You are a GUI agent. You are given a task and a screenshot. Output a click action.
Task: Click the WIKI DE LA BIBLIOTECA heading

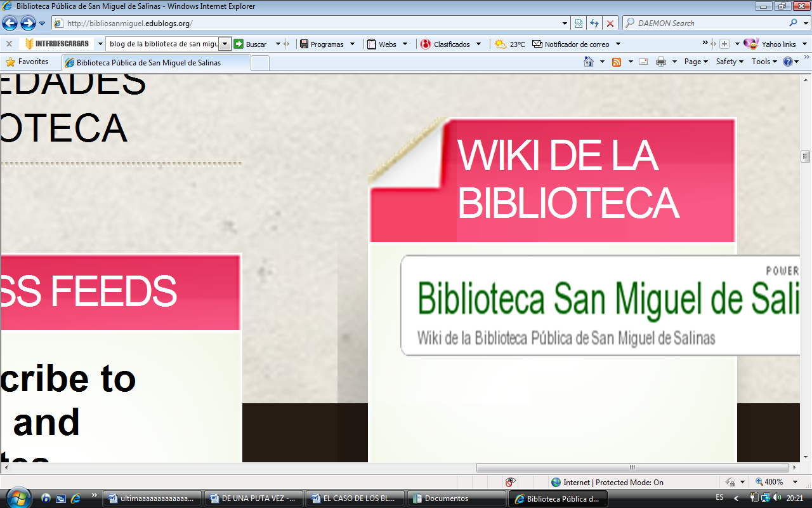point(568,179)
